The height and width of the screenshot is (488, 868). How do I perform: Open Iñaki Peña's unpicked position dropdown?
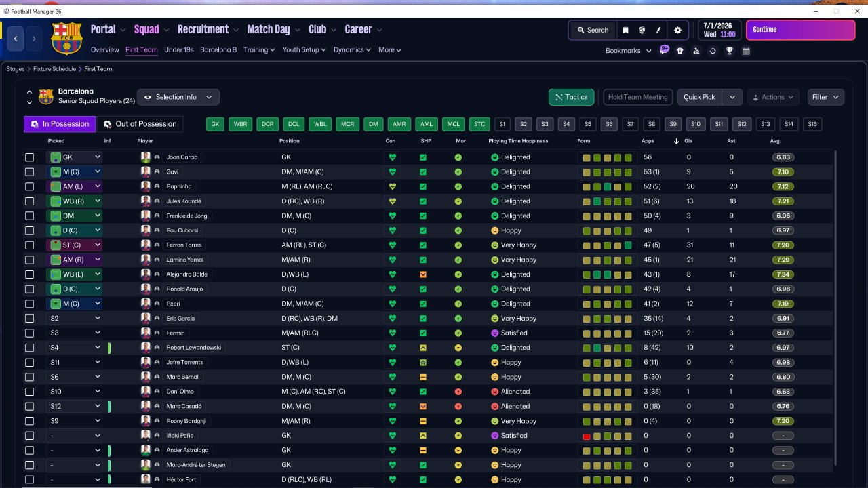tap(75, 436)
